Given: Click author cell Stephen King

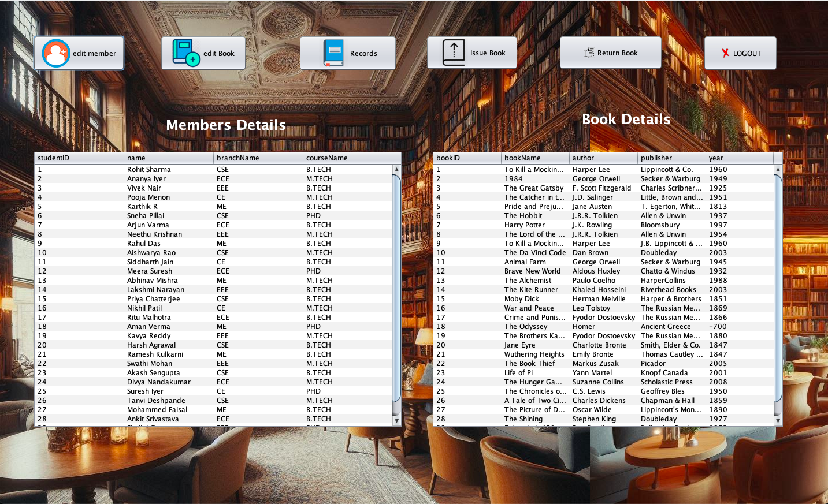Looking at the screenshot, I should [x=604, y=419].
